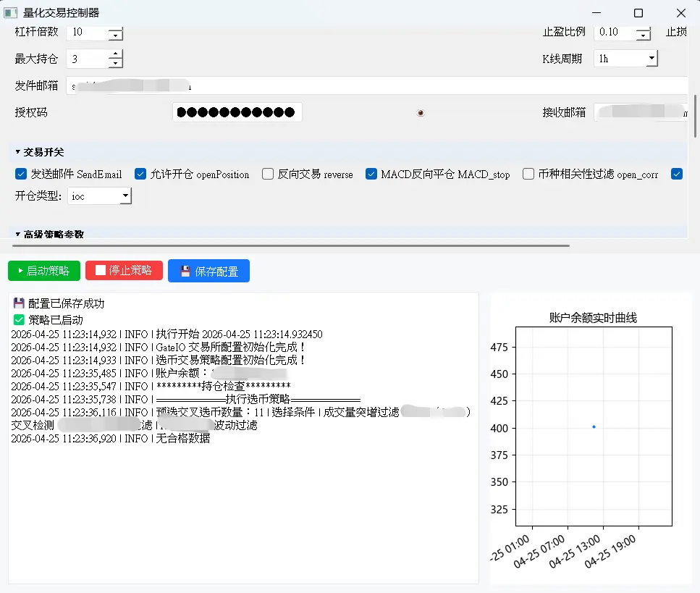The image size is (700, 593).
Task: Click 保存配置 blue button
Action: click(209, 271)
